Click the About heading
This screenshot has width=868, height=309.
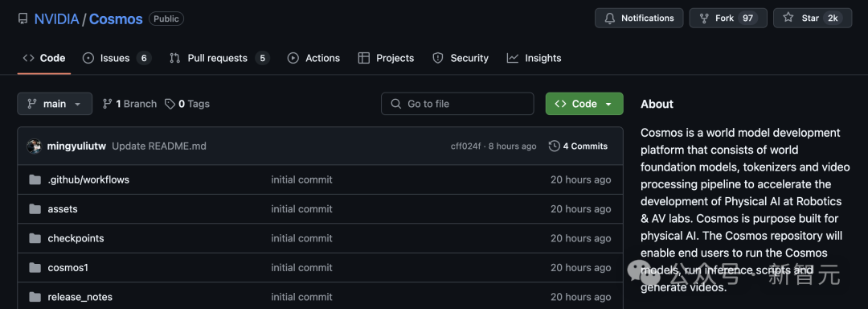(x=657, y=104)
